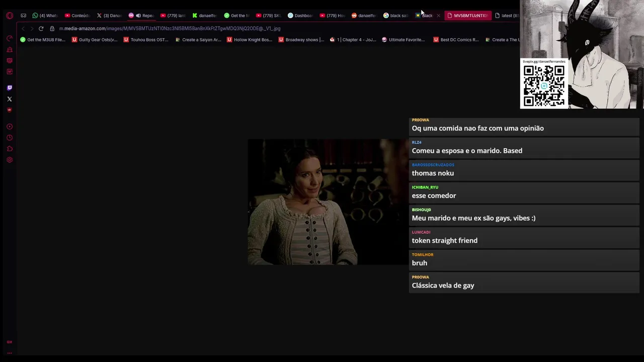Open 'Touhou Boss OST...' bookmark
Image resolution: width=644 pixels, height=362 pixels.
[146, 40]
